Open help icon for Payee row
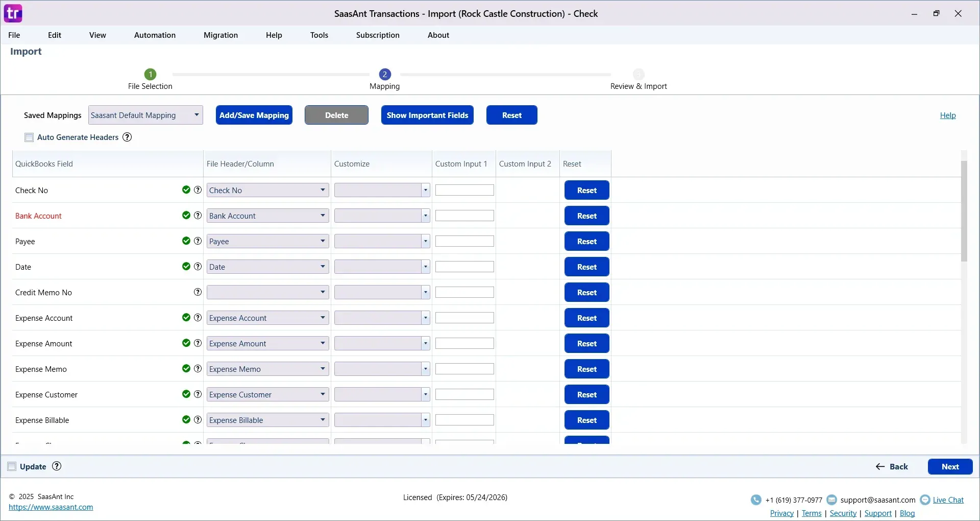 (198, 241)
